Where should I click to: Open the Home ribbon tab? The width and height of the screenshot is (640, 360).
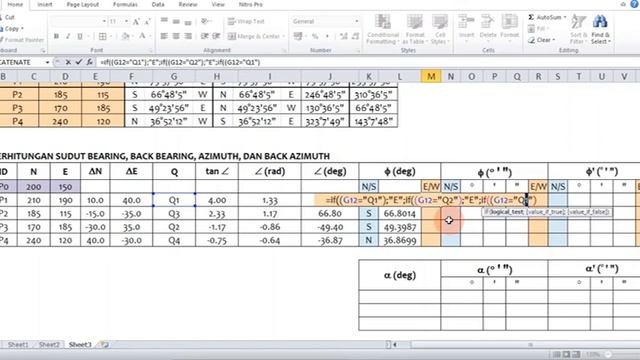15,4
